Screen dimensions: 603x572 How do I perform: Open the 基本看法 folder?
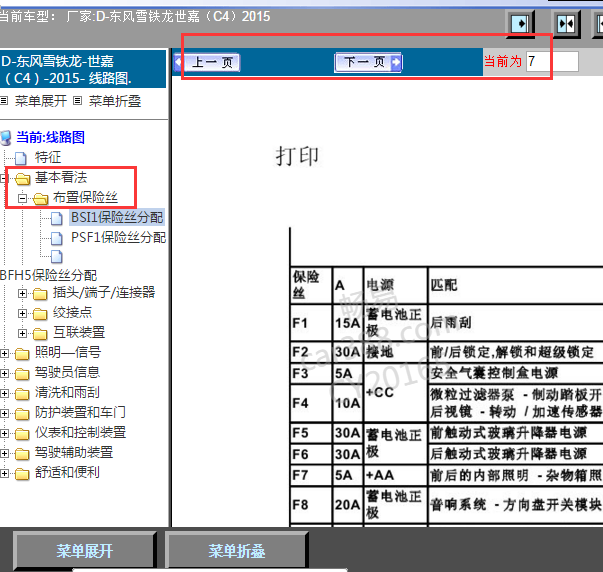pos(61,177)
